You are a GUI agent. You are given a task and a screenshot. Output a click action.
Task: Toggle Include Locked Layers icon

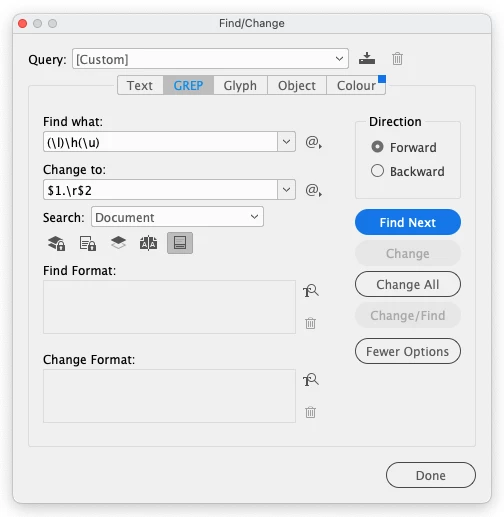pyautogui.click(x=57, y=243)
